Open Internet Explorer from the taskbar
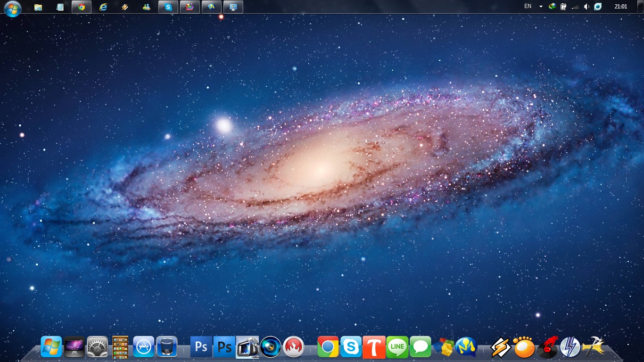Image resolution: width=644 pixels, height=362 pixels. [103, 7]
